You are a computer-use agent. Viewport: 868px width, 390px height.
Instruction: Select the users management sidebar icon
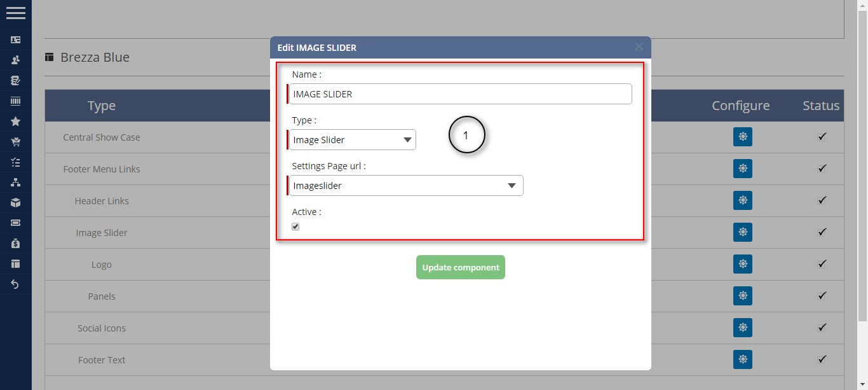[x=16, y=59]
